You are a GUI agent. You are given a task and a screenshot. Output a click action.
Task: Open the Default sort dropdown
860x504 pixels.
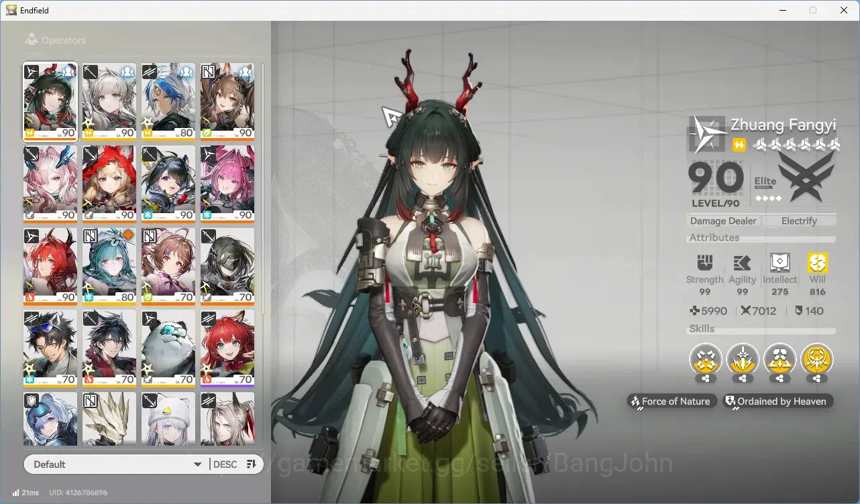117,464
